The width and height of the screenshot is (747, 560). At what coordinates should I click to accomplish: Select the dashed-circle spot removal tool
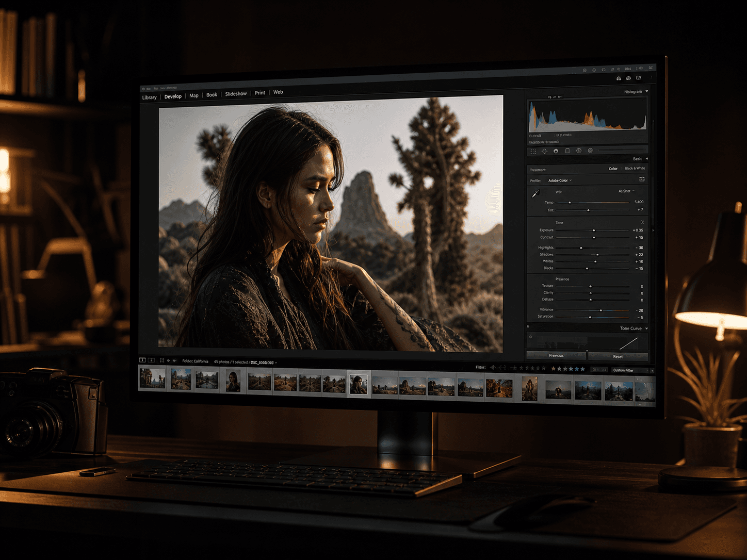(544, 152)
